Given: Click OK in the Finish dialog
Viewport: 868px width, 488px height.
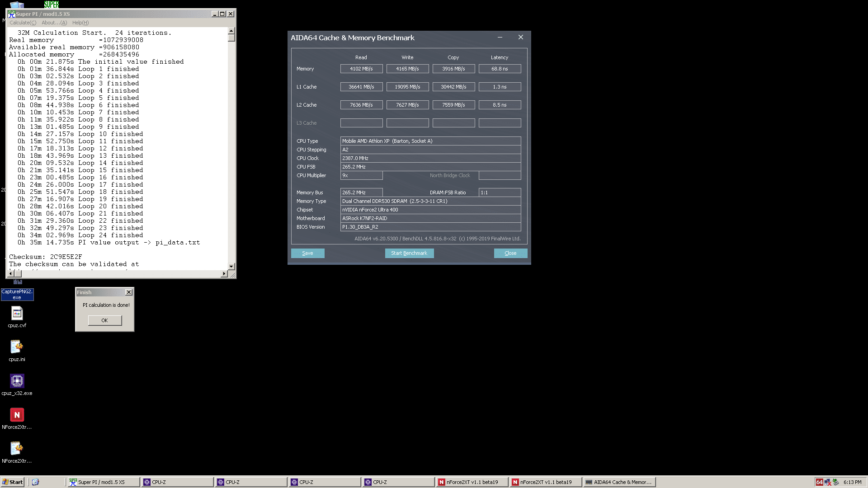Looking at the screenshot, I should pyautogui.click(x=104, y=320).
